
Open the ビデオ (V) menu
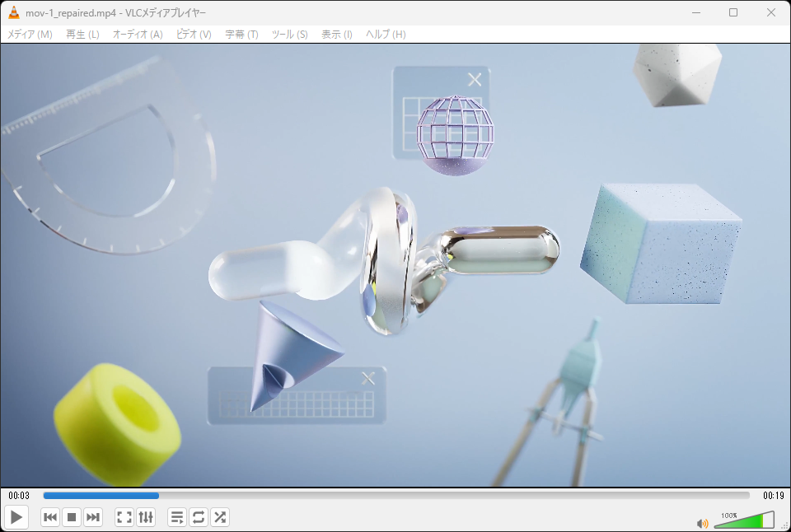(x=194, y=35)
